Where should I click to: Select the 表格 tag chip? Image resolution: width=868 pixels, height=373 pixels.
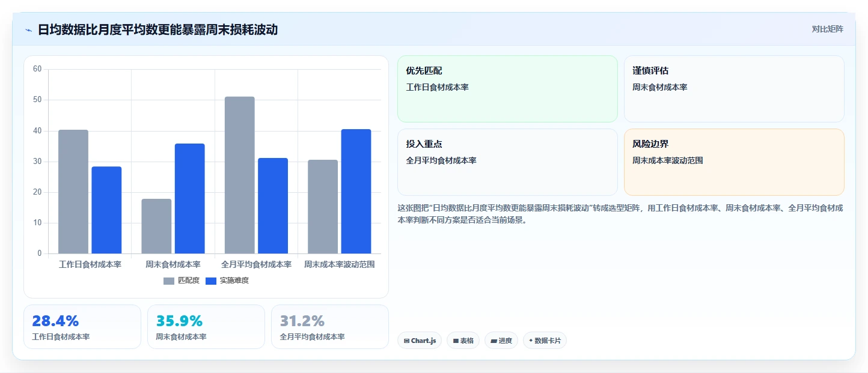point(463,341)
